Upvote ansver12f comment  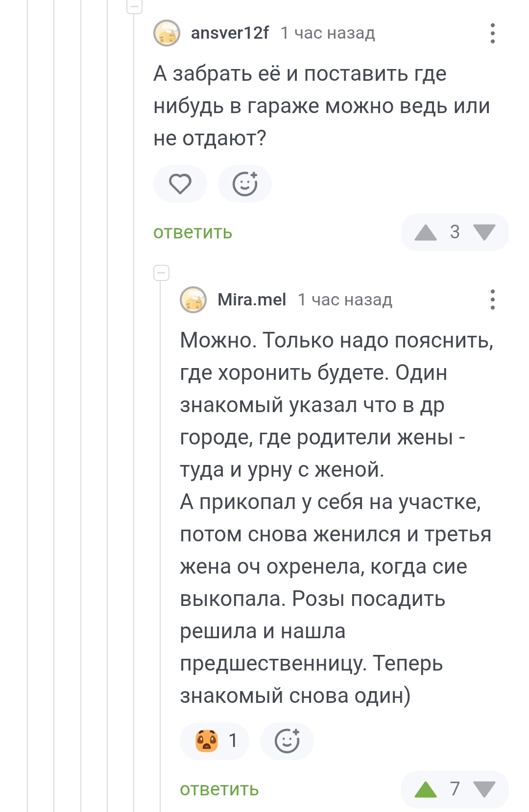425,232
